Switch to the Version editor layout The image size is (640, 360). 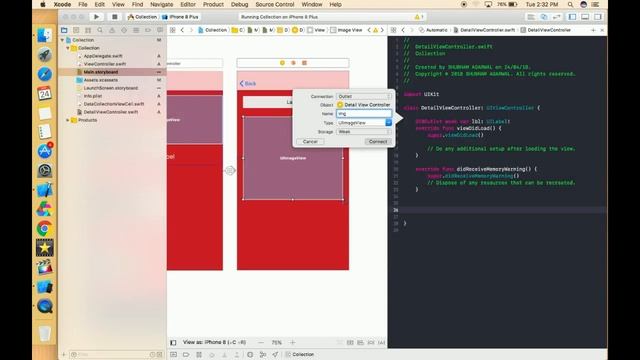tap(557, 17)
